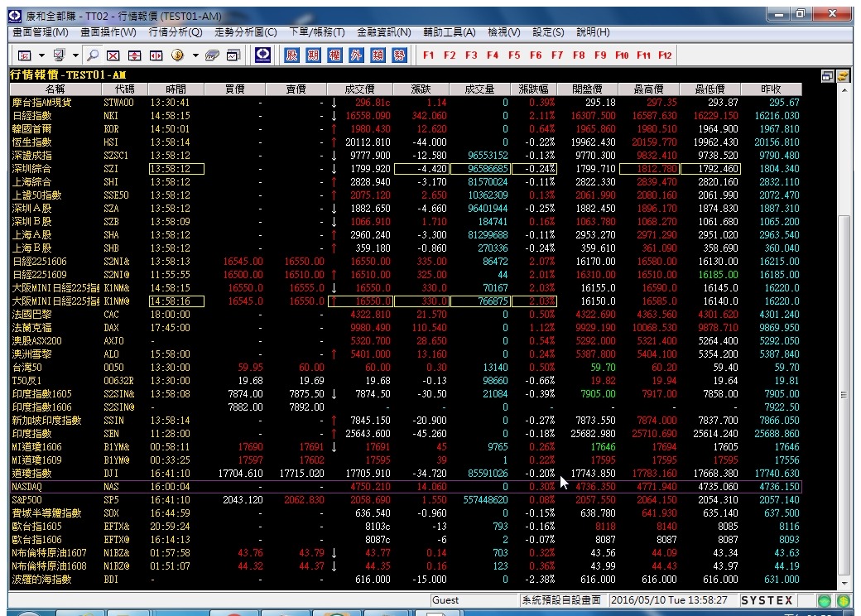Click the vertical split arrows toolbar icon
861x616 pixels.
click(134, 55)
